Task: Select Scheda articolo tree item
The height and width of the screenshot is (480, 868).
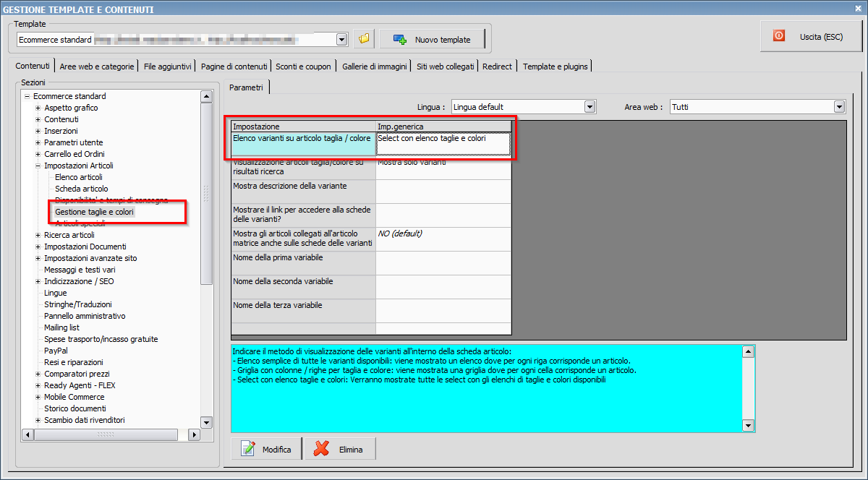Action: point(82,189)
